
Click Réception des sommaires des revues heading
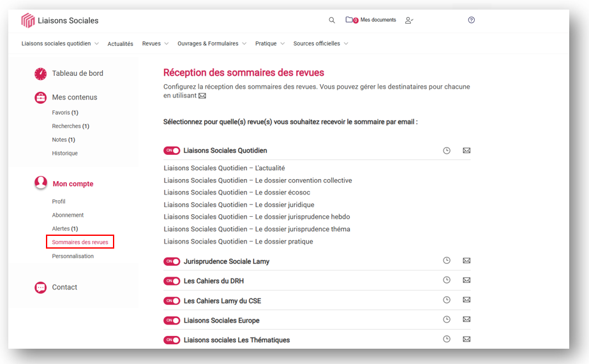pos(244,73)
